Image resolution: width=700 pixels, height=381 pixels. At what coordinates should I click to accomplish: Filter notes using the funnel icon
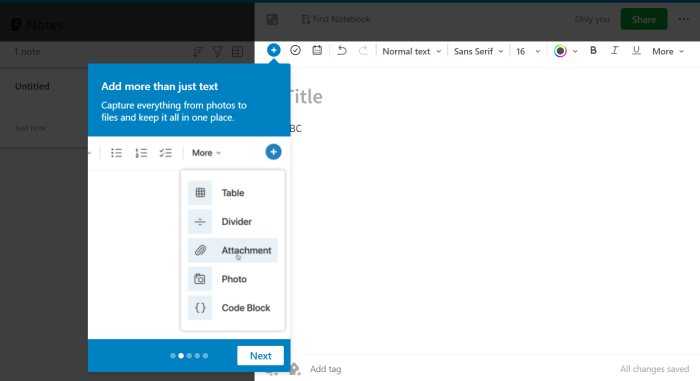pyautogui.click(x=217, y=52)
